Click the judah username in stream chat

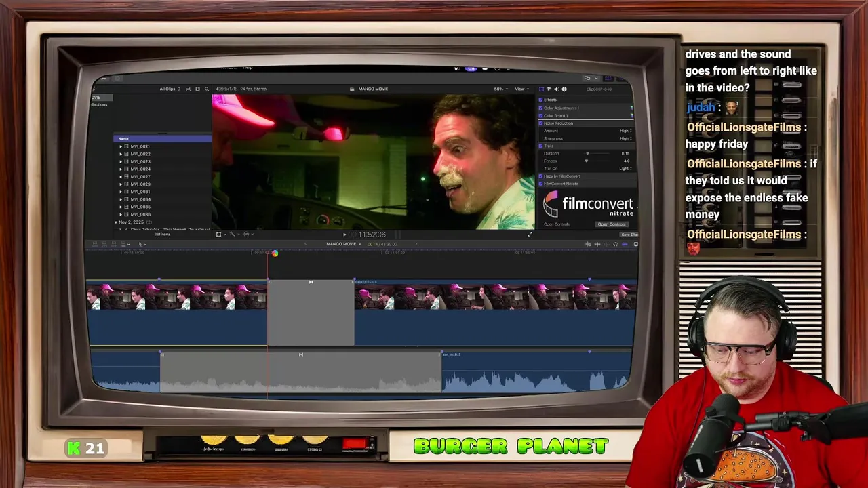[700, 107]
